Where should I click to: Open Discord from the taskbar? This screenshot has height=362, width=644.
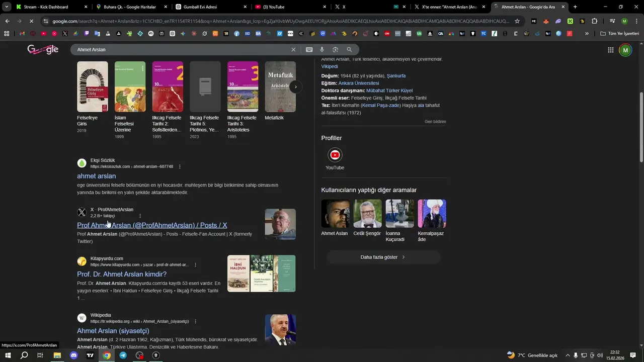click(x=73, y=355)
